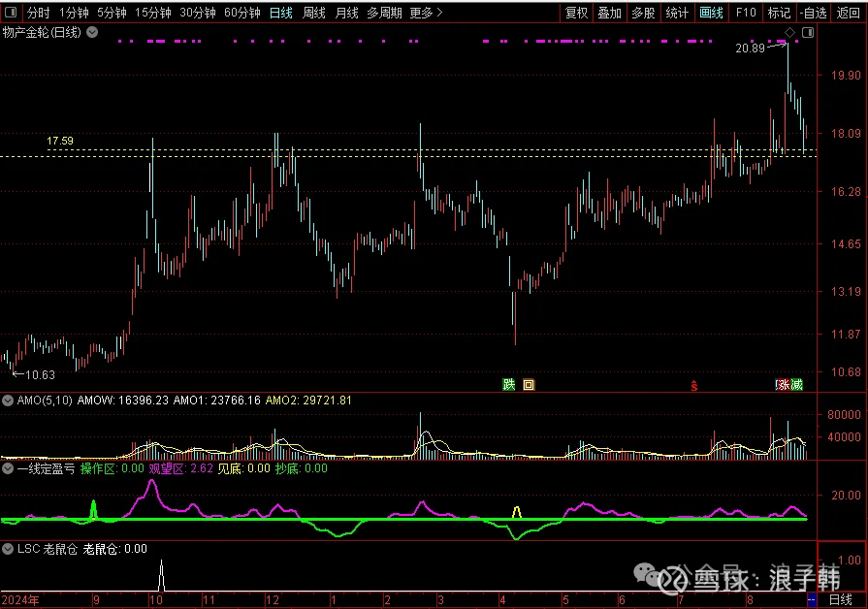The image size is (868, 609).
Task: Open the 物产金轮 main chart indicator dropdown
Action: pos(92,32)
